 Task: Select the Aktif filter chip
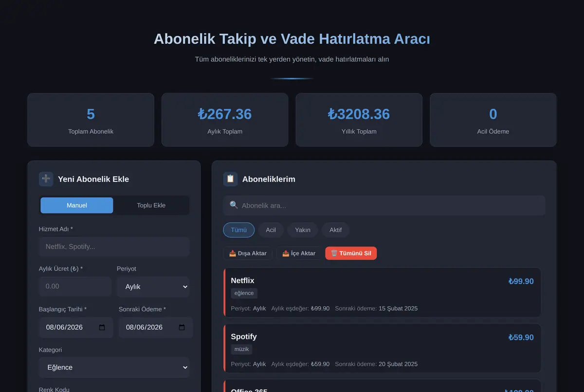[x=336, y=230]
